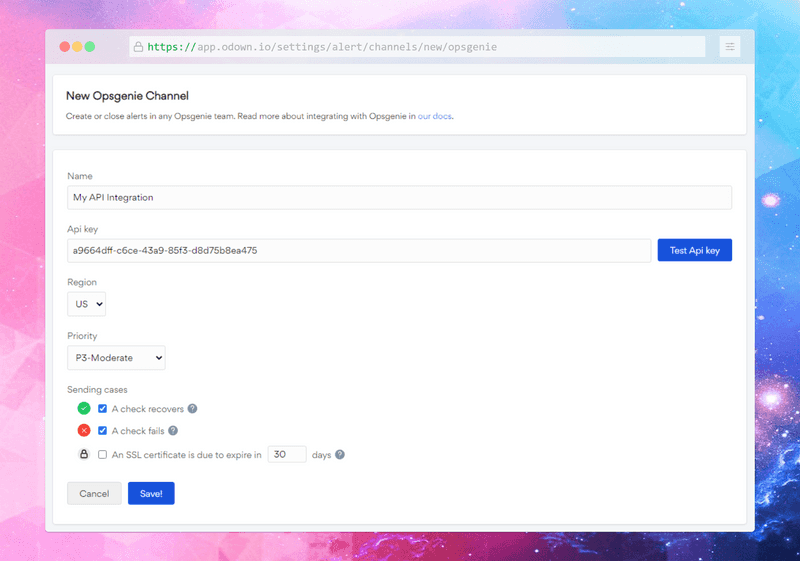Click the 'A check fails' label text
800x561 pixels.
138,431
